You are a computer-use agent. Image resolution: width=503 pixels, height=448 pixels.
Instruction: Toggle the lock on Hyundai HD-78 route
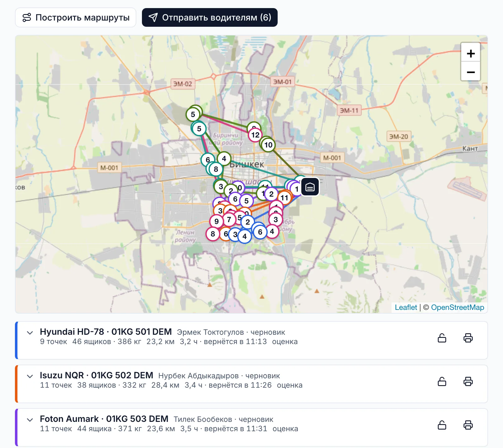442,338
